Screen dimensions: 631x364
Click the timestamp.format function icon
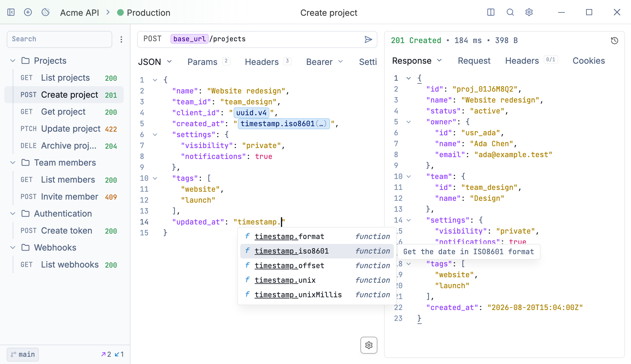[x=248, y=236]
